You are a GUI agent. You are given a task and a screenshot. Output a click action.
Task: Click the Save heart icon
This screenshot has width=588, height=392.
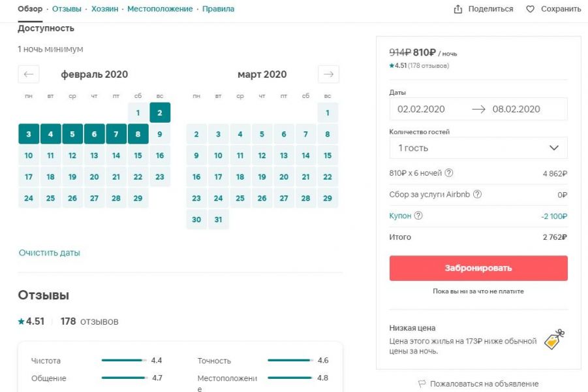(x=530, y=9)
